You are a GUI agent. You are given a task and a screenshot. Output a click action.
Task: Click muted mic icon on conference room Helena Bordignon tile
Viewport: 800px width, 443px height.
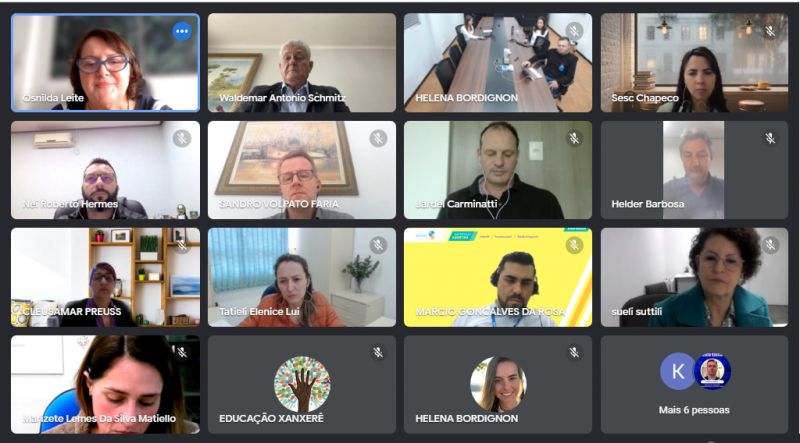click(x=574, y=32)
